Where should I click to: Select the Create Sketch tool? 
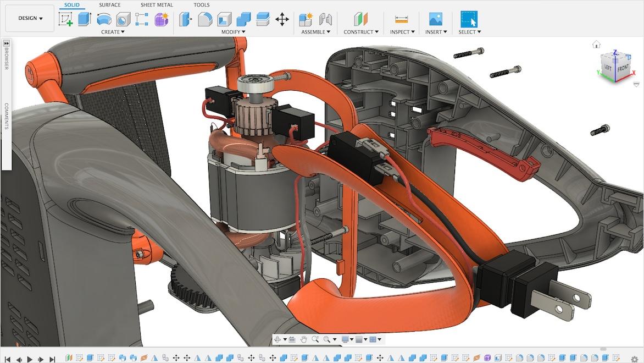point(68,19)
